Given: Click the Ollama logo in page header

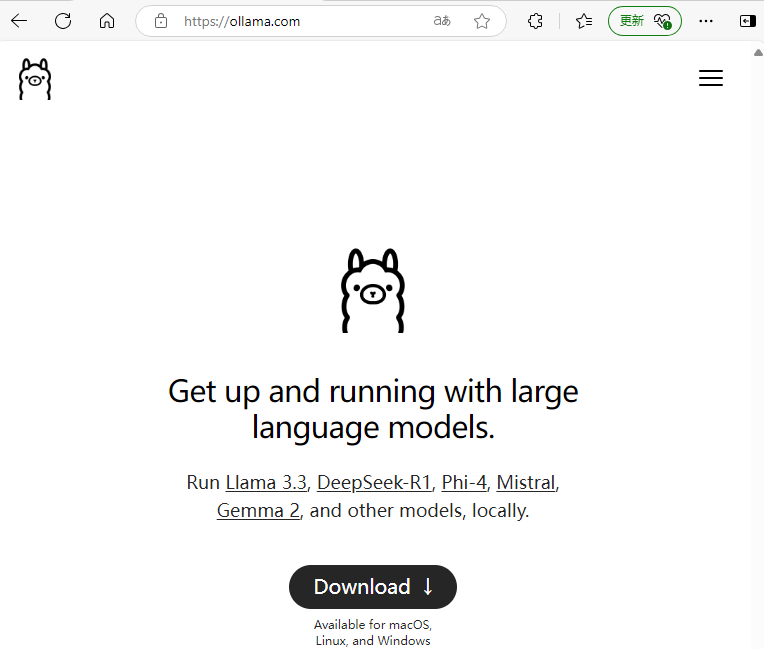Looking at the screenshot, I should click(35, 79).
